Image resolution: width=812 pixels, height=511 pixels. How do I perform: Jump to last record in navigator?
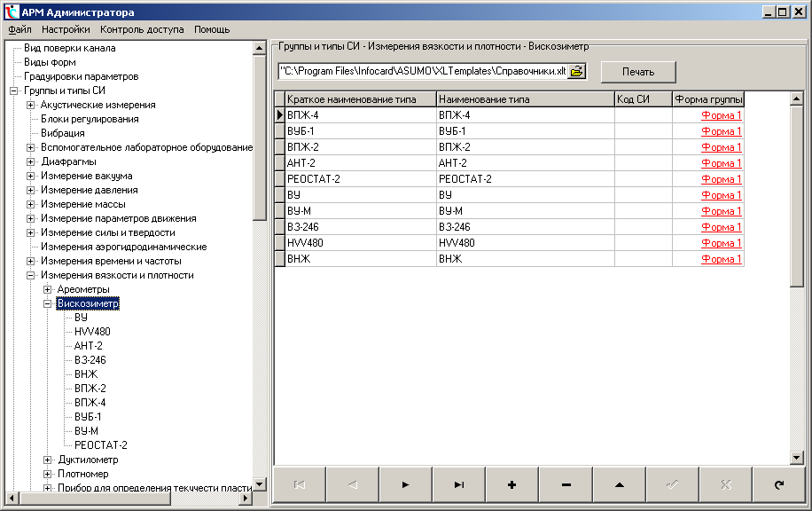459,484
